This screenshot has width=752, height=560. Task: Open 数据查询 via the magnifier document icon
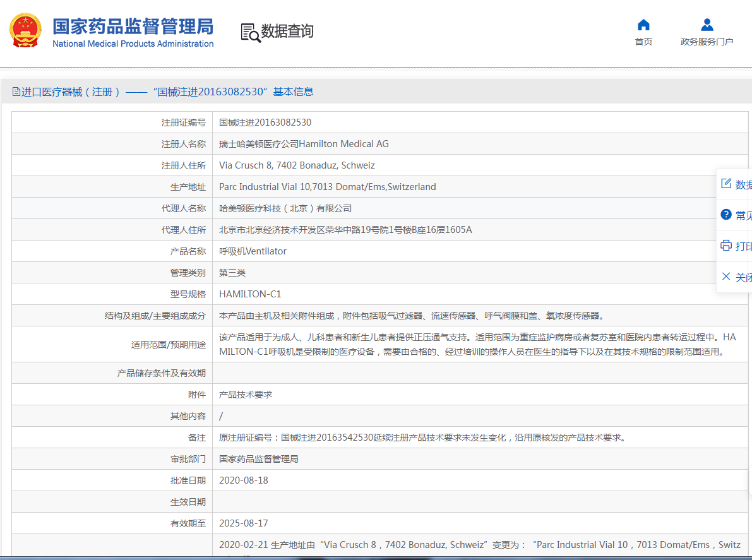click(x=250, y=33)
